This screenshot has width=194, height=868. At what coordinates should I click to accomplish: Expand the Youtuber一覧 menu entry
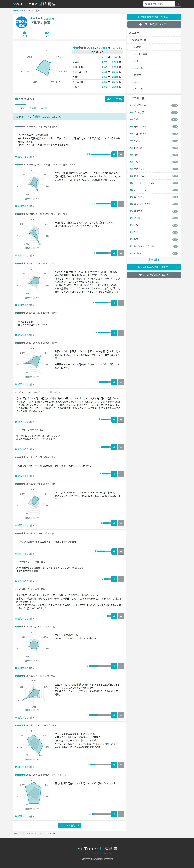(154, 40)
